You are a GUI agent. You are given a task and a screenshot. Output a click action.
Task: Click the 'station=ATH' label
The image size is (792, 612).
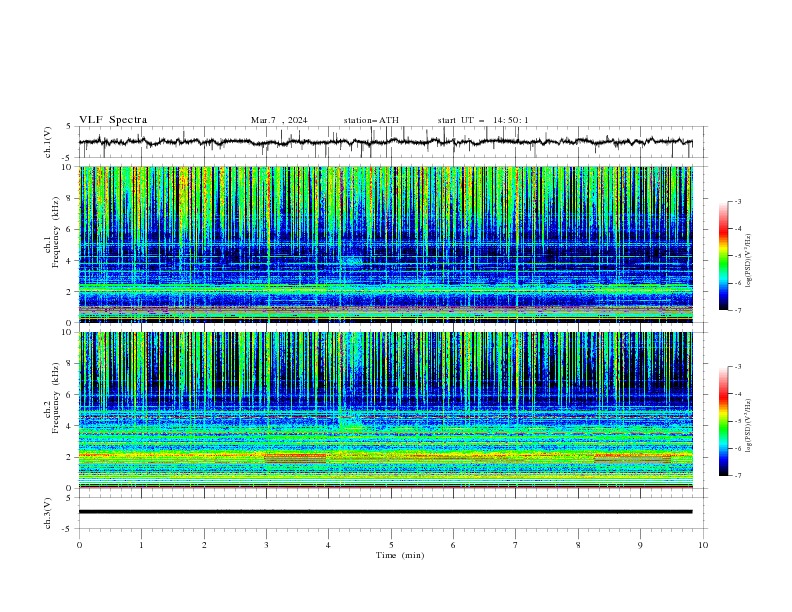click(x=371, y=120)
